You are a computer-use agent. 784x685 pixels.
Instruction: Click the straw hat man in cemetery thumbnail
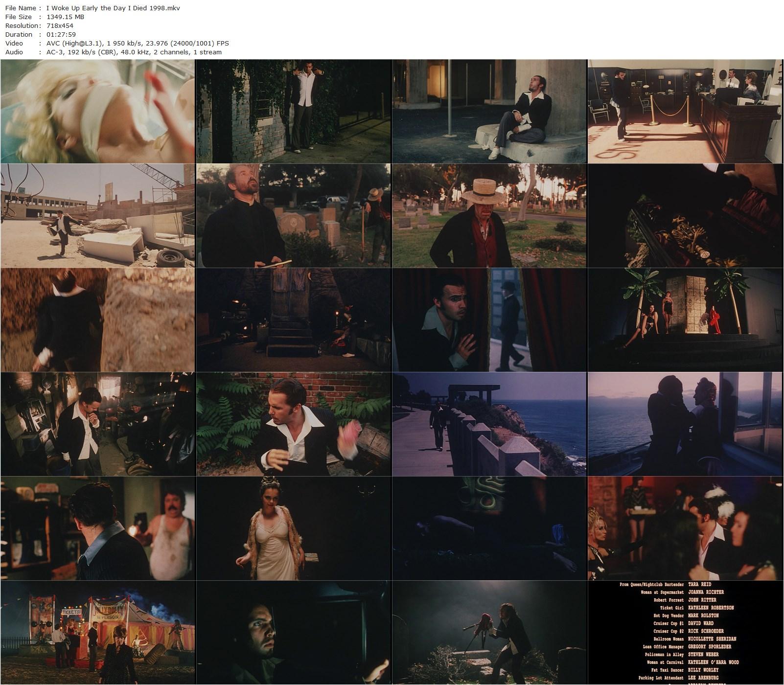tap(489, 216)
